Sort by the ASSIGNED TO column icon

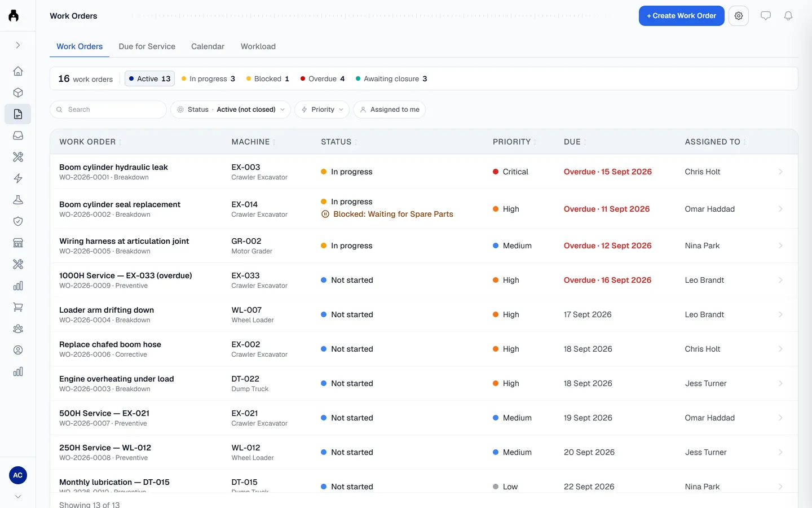745,142
